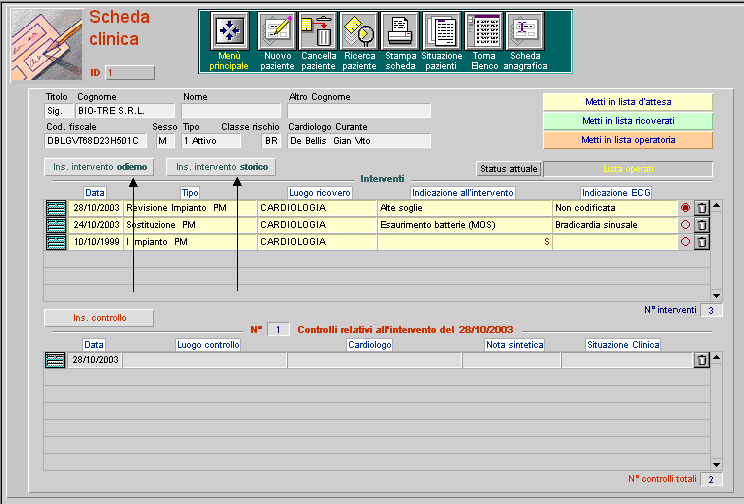Image resolution: width=744 pixels, height=504 pixels.
Task: Click the Situazione Clinica column header
Action: click(623, 345)
